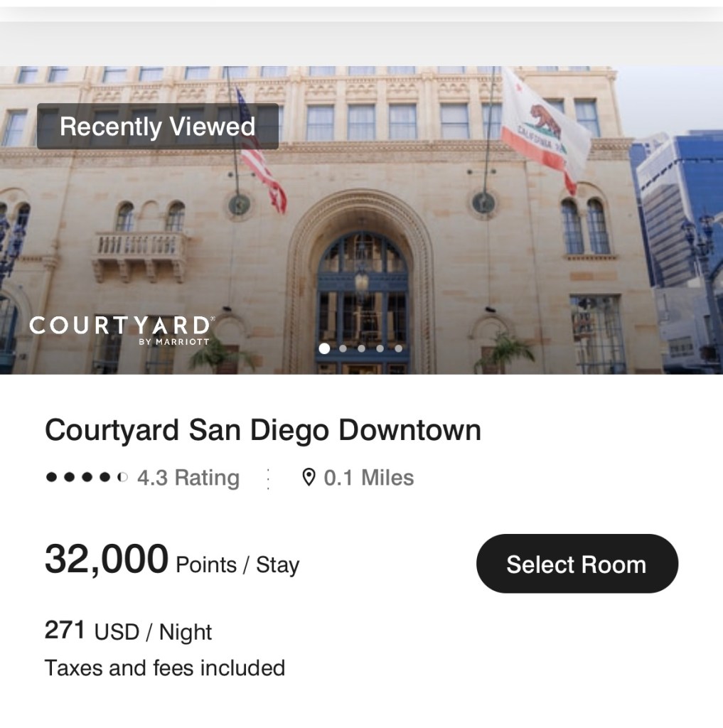Screen dimensions: 723x728
Task: Tap the location pin icon
Action: click(309, 477)
